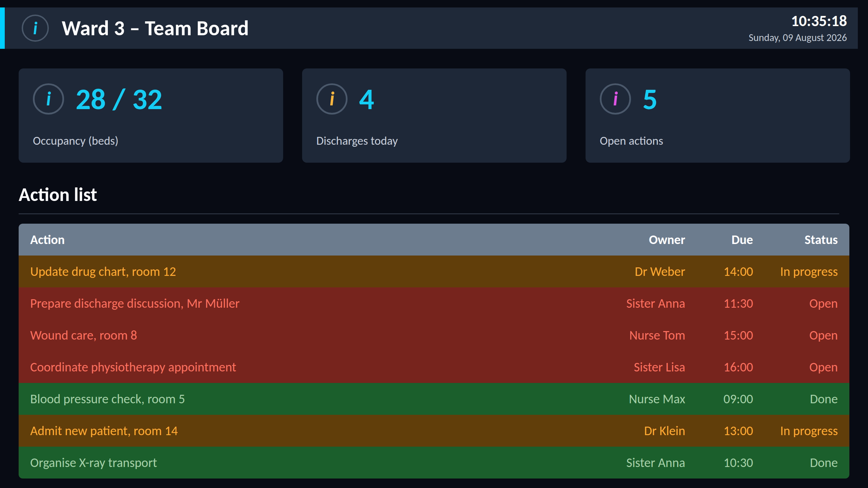This screenshot has width=868, height=488.
Task: Click the 09:00 due time
Action: pyautogui.click(x=738, y=399)
